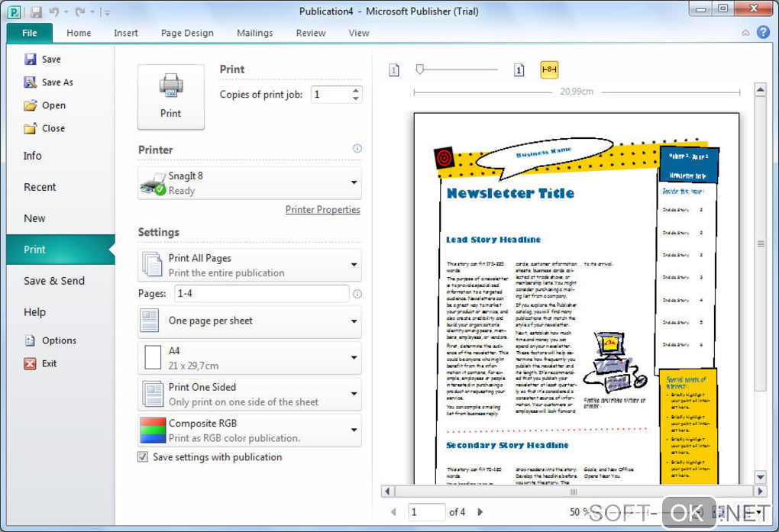Screen dimensions: 779x532
Task: Click Save in the backstage menu
Action: (43, 59)
